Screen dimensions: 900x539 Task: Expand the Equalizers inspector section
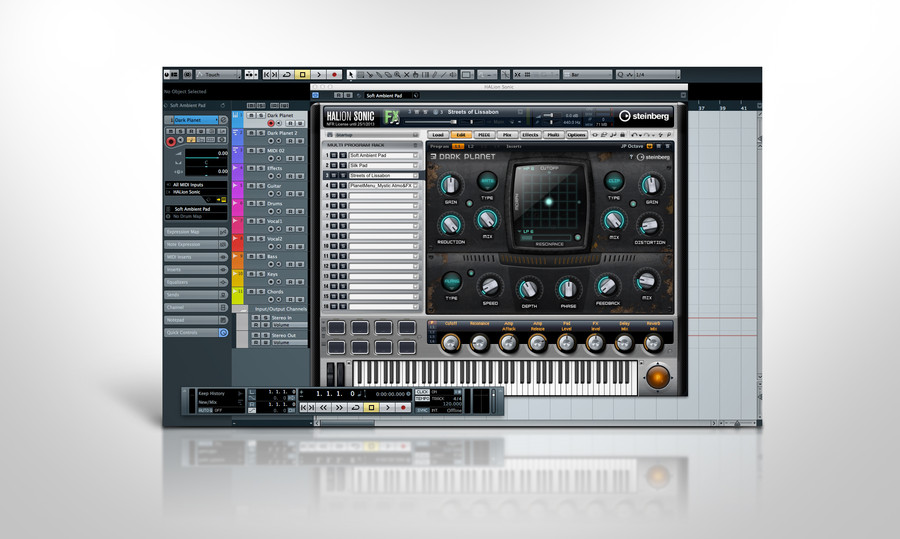(x=196, y=282)
